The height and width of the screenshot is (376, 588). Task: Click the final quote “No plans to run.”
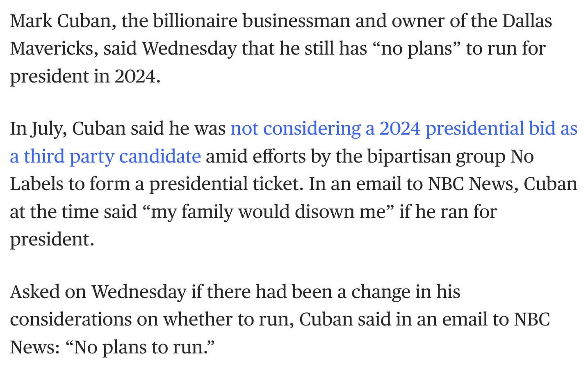140,347
